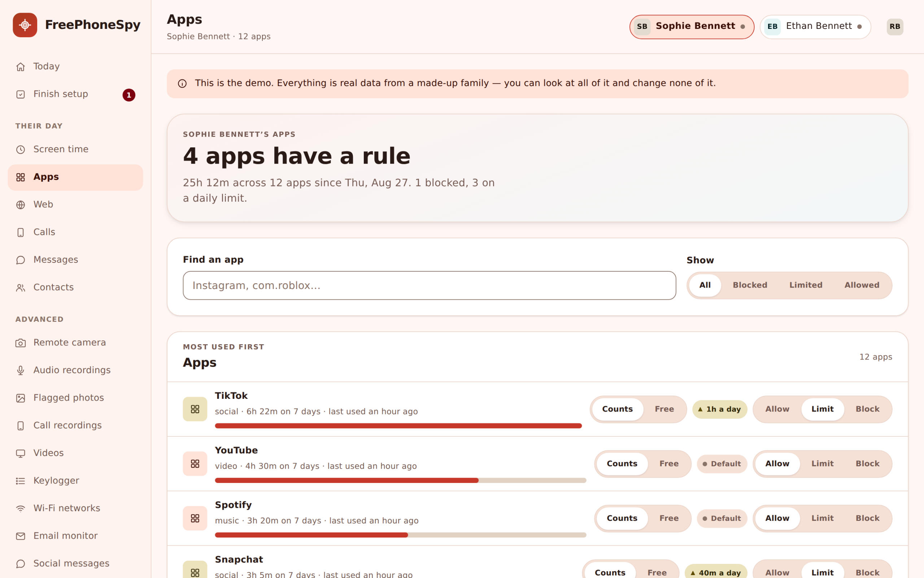The width and height of the screenshot is (924, 578).
Task: Click the Finish setup checklist icon
Action: 21,94
